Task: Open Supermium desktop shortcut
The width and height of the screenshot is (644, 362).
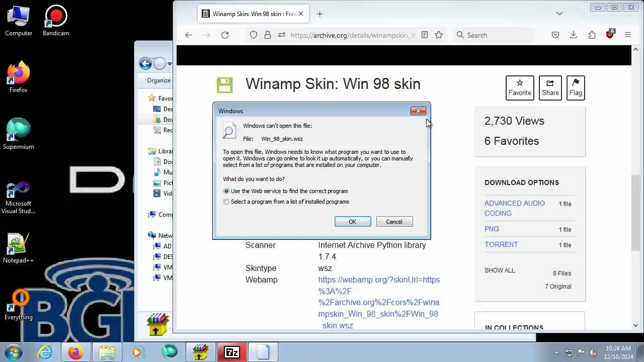Action: [19, 134]
